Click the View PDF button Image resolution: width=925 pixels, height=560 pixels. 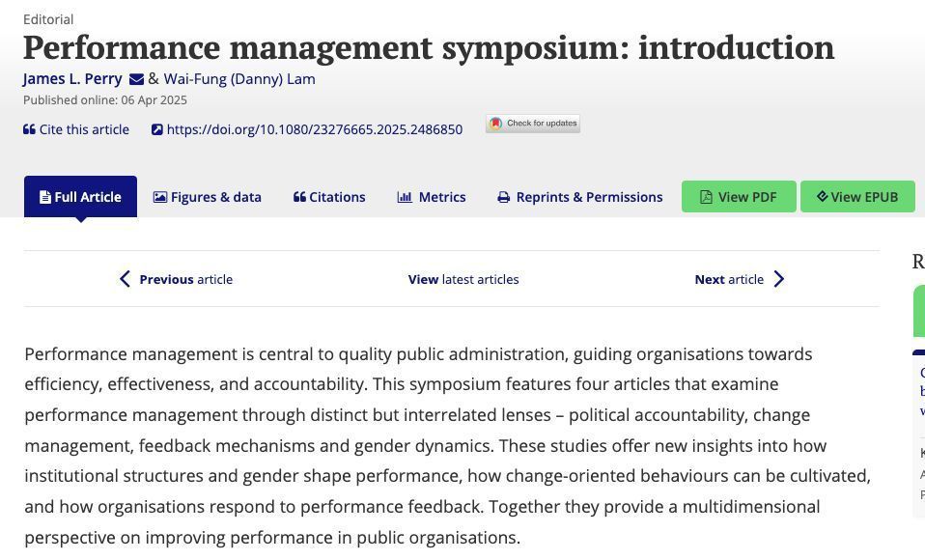pos(739,196)
